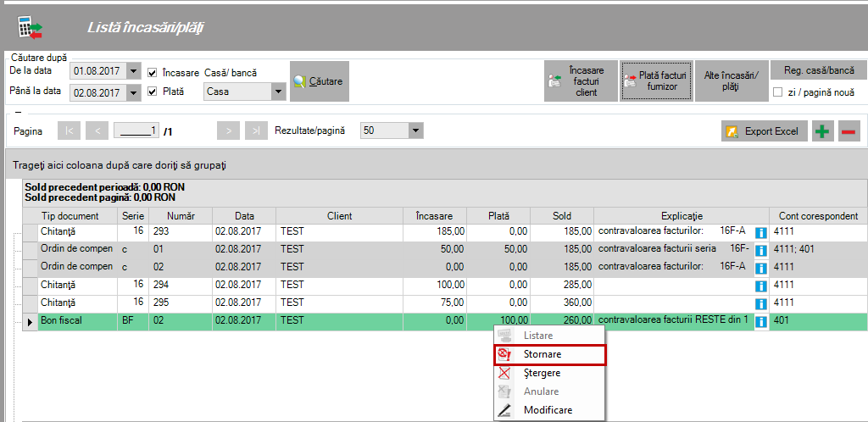Click the magnifier icon on Căutare button
Viewport: 868px width, 422px height.
pos(299,81)
